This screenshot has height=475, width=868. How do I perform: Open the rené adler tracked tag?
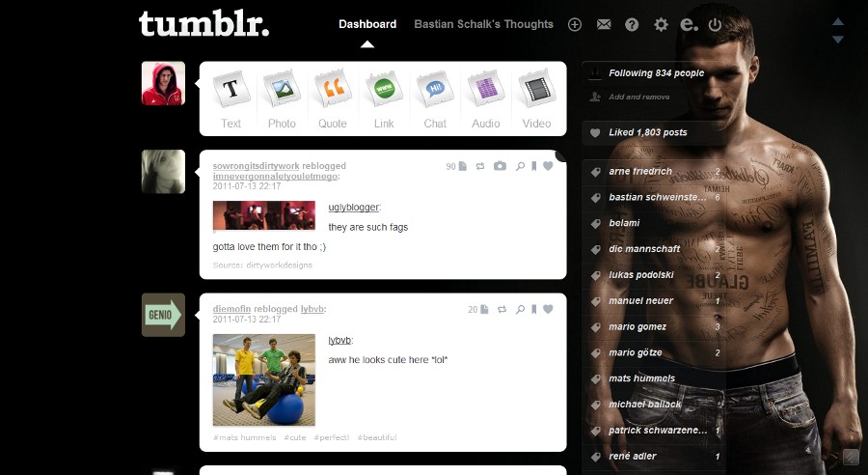[653, 456]
